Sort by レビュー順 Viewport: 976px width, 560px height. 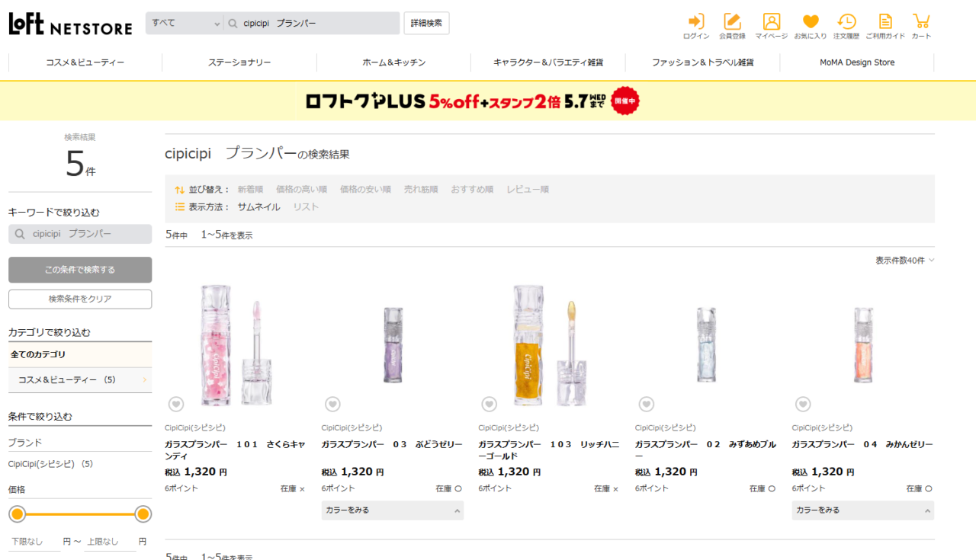(x=528, y=189)
